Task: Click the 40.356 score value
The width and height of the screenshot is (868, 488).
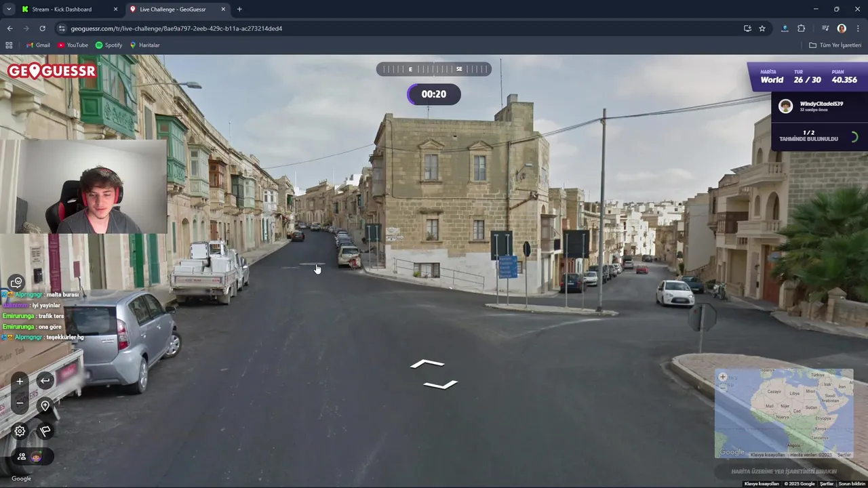Action: click(844, 80)
